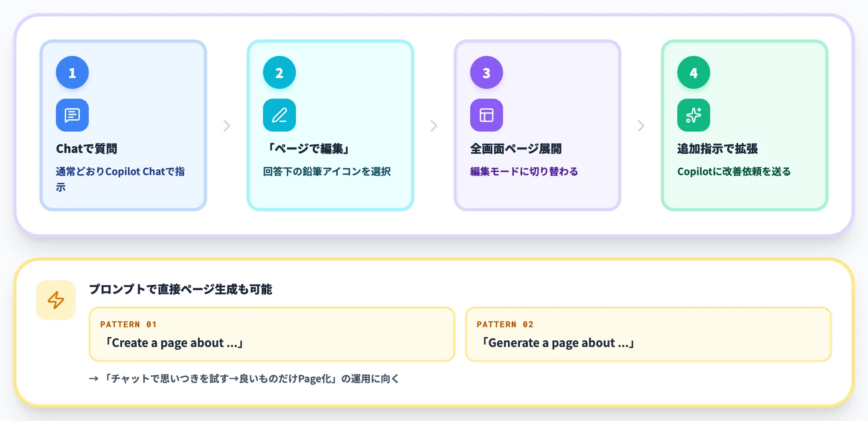The width and height of the screenshot is (868, 421).
Task: Click the teal pencil edit icon
Action: click(x=279, y=115)
